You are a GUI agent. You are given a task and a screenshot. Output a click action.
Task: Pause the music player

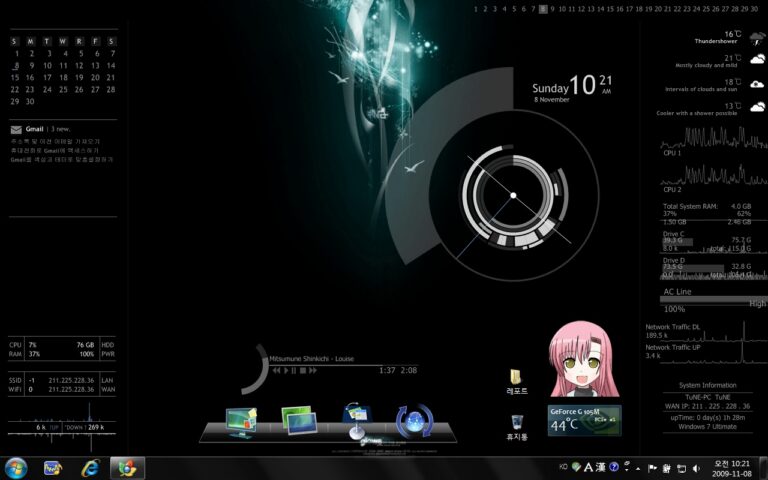pyautogui.click(x=294, y=370)
